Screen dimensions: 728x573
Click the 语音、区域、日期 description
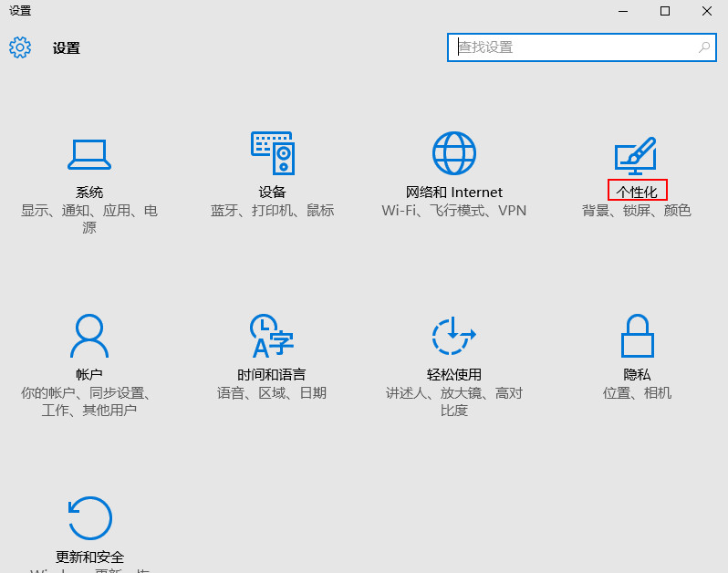point(272,393)
